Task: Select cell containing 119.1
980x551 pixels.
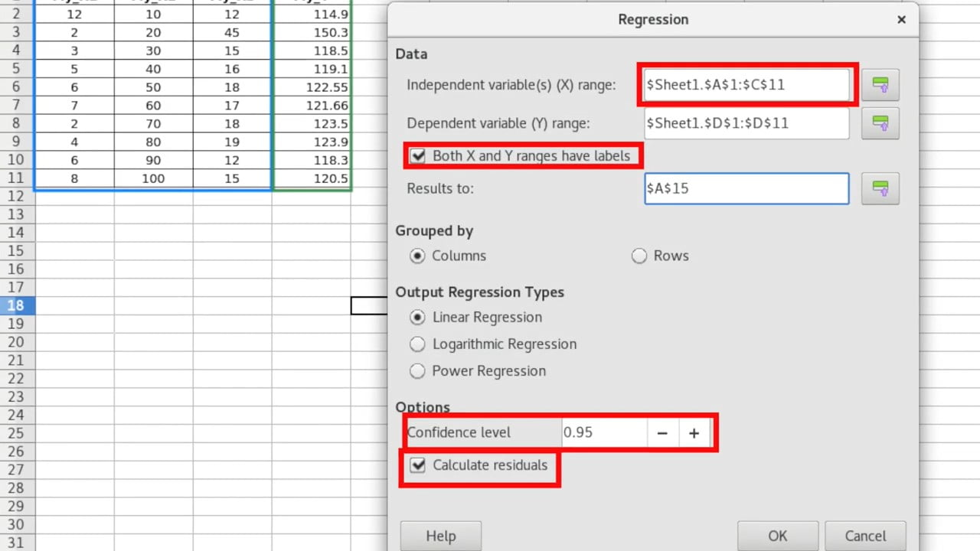Action: point(312,69)
